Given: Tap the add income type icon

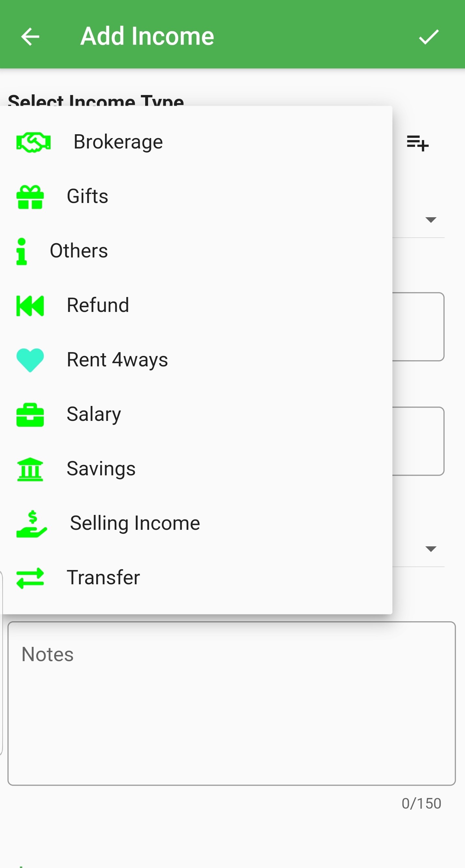Looking at the screenshot, I should pyautogui.click(x=417, y=143).
